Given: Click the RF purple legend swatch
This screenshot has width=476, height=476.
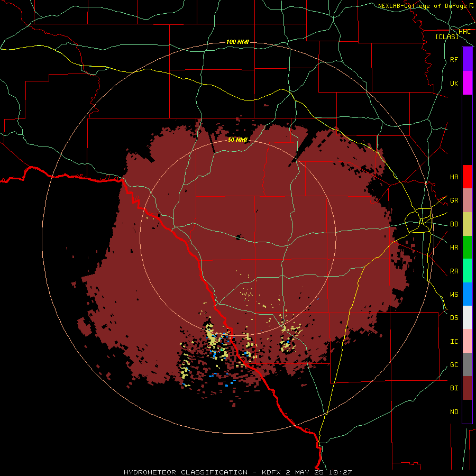Looking at the screenshot, I should coord(467,59).
